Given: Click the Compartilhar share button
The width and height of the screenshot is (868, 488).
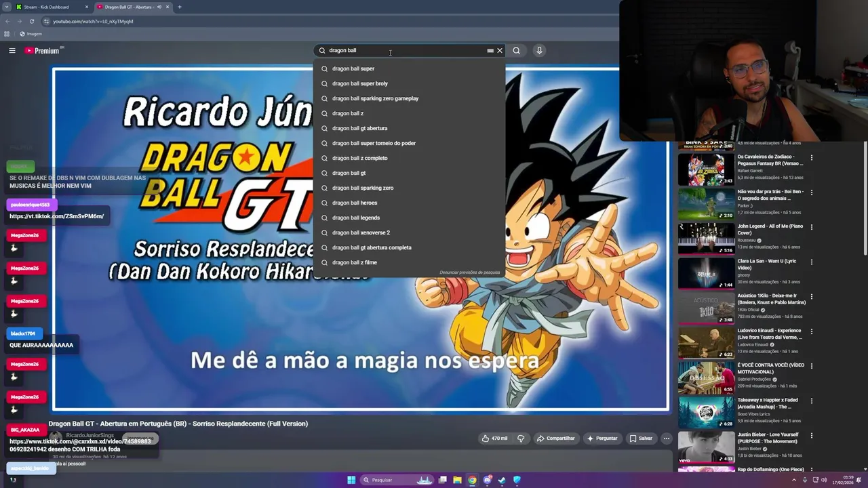Looking at the screenshot, I should (x=555, y=439).
